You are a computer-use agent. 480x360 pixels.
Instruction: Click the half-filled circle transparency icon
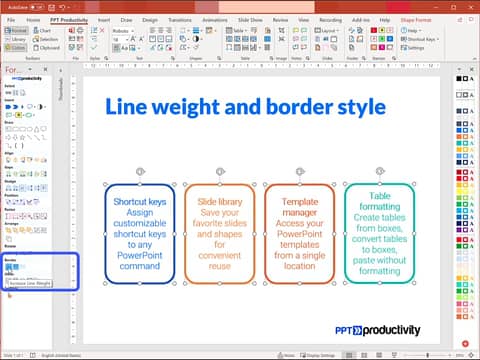[x=196, y=39]
